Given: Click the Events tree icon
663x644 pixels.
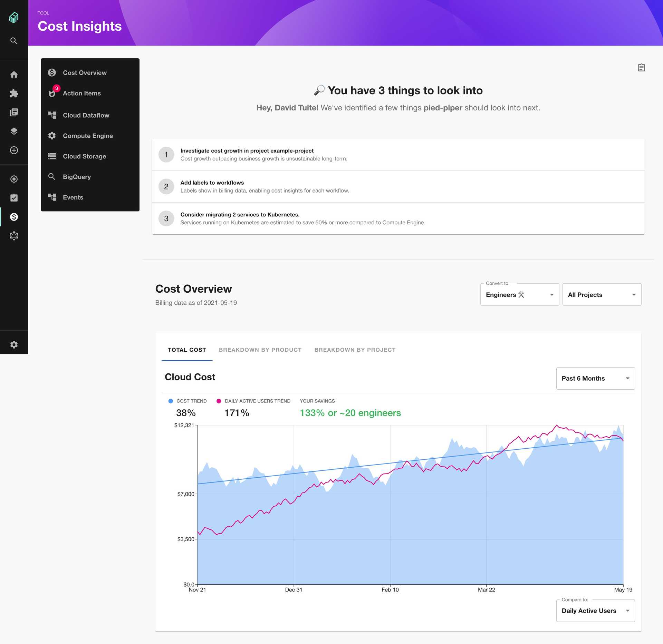Looking at the screenshot, I should coord(52,197).
